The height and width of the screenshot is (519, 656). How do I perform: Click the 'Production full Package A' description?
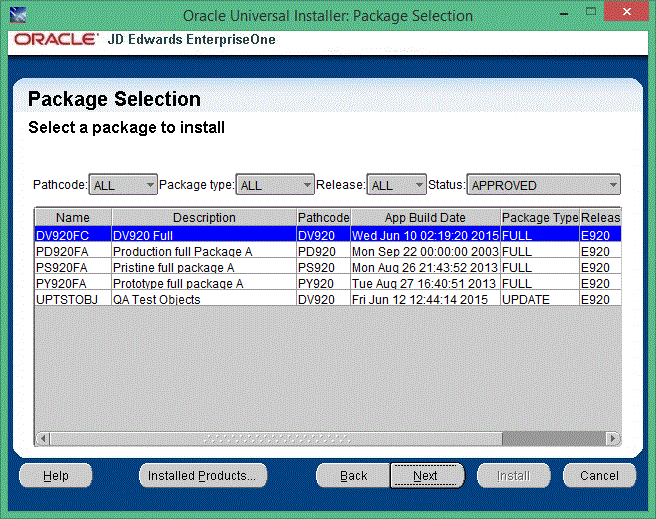tap(182, 252)
